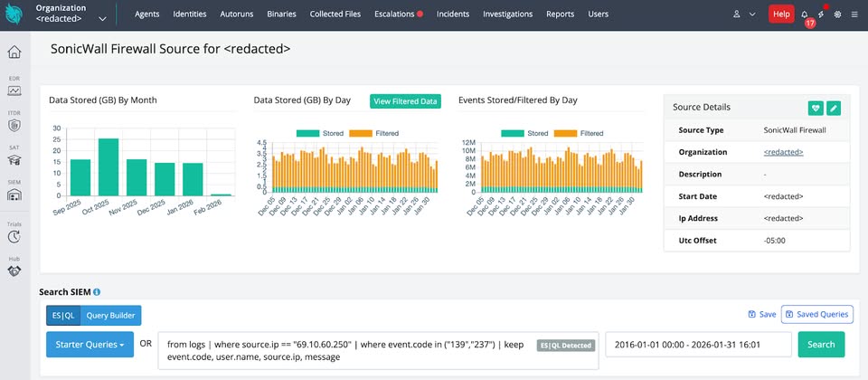
Task: Click the View Filtered Data button
Action: tap(405, 101)
